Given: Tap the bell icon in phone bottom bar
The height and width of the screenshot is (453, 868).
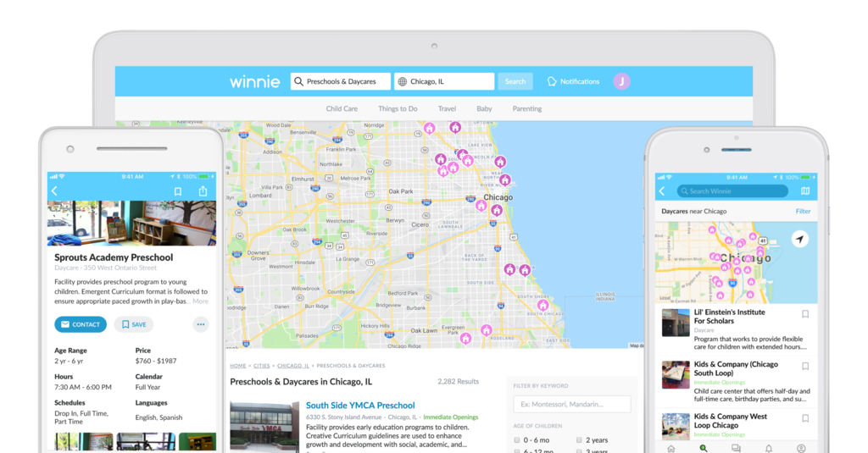Looking at the screenshot, I should pyautogui.click(x=768, y=449).
